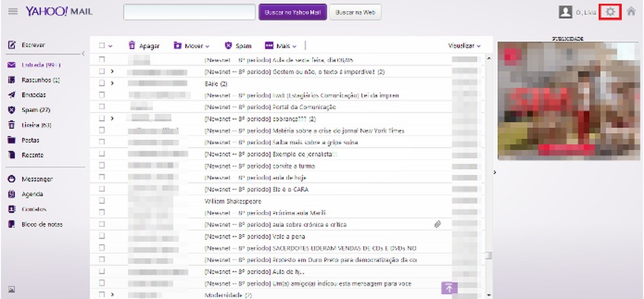Click the email list scrollbar thumb
Image resolution: width=644 pixels, height=299 pixels.
488,255
